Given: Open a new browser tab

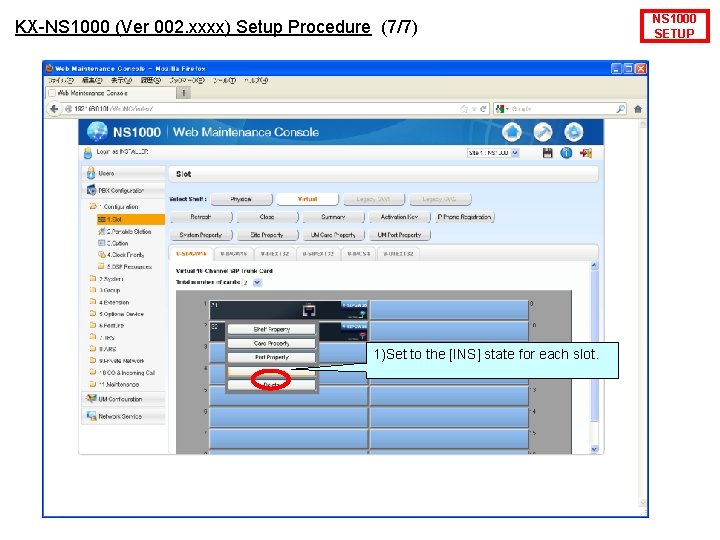Looking at the screenshot, I should [x=184, y=93].
